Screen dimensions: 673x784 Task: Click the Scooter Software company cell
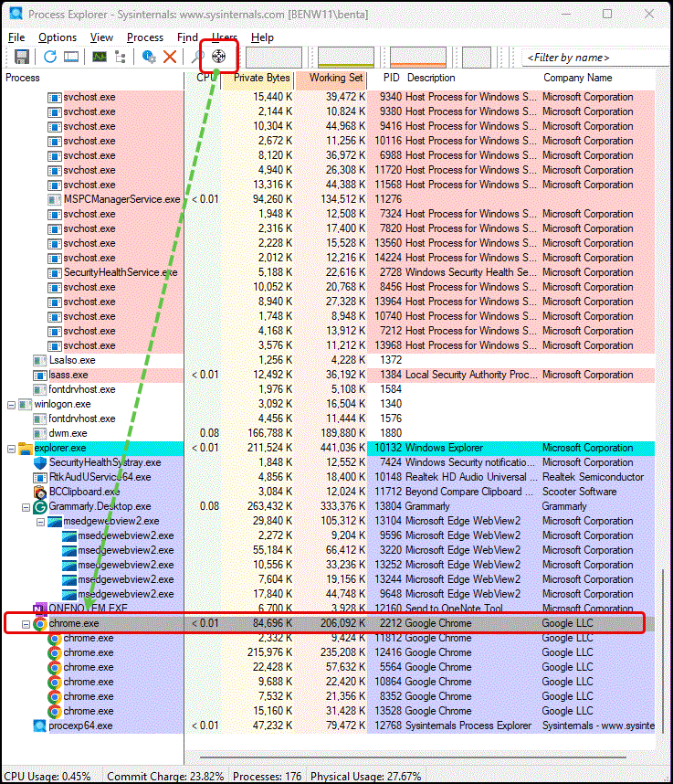click(580, 492)
